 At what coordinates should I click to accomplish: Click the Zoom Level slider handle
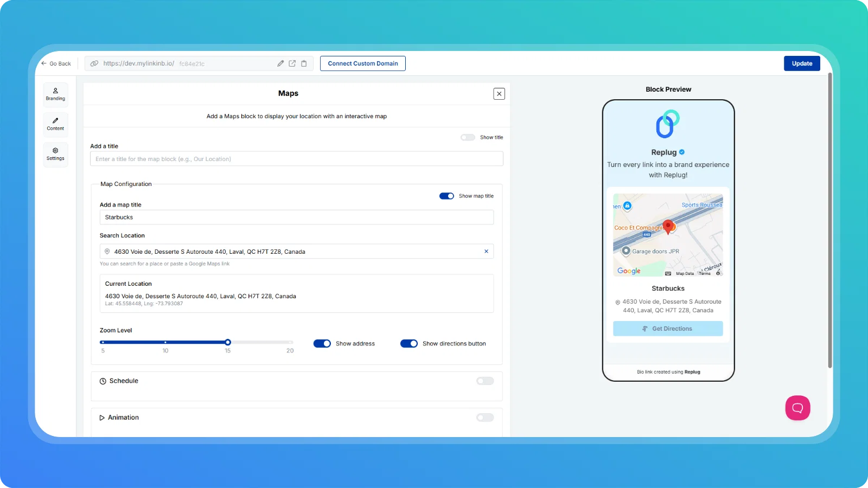click(x=228, y=342)
